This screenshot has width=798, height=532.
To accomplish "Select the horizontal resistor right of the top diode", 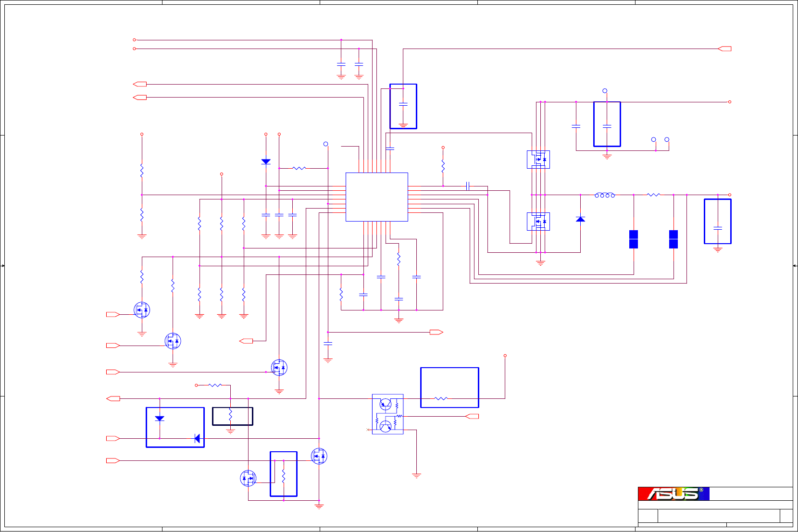I will tap(299, 168).
